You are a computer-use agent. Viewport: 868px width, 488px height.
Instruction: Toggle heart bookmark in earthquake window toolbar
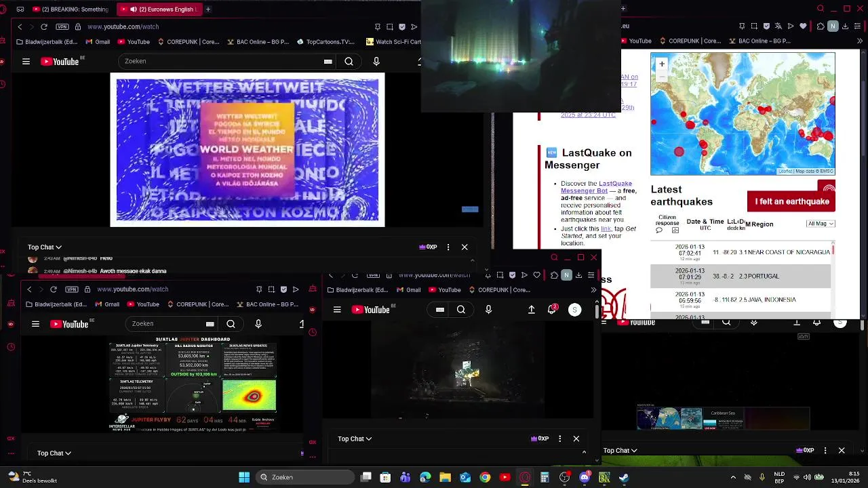(x=804, y=26)
